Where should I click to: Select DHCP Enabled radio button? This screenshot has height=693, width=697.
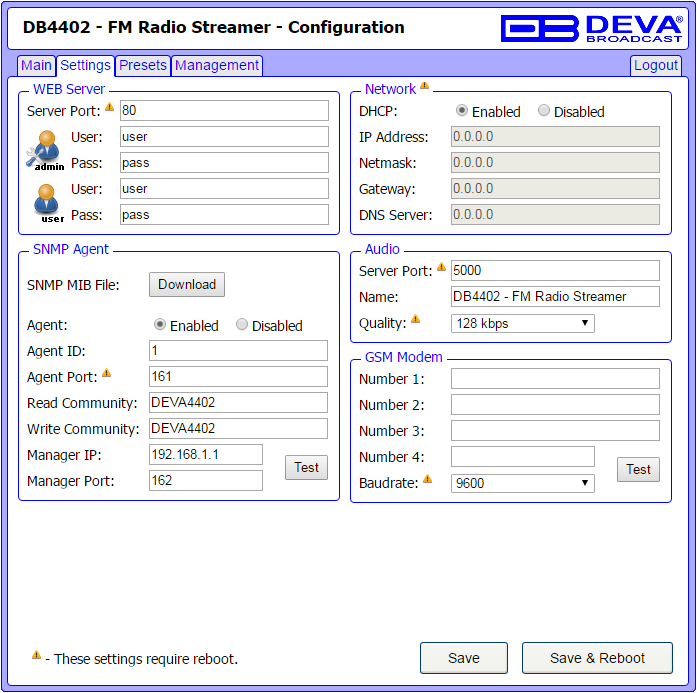point(462,111)
